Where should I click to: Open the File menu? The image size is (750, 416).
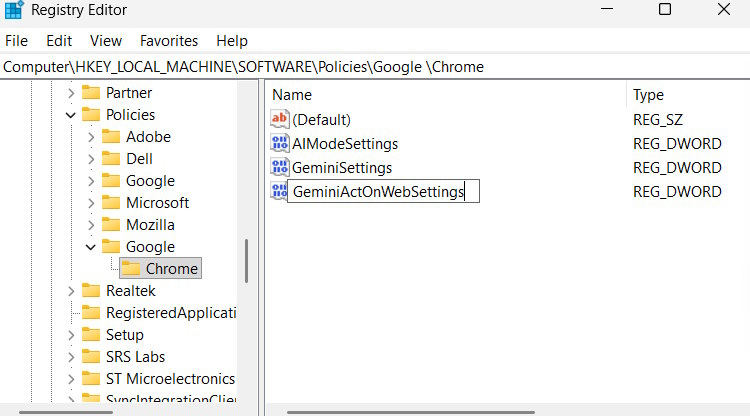click(x=16, y=41)
